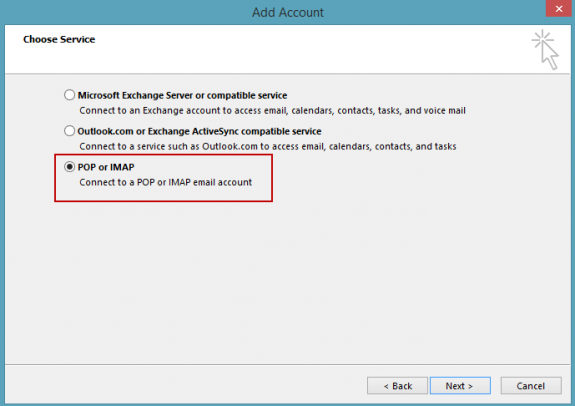Click the 'Add Account' title bar text
The image size is (575, 406).
(x=288, y=12)
